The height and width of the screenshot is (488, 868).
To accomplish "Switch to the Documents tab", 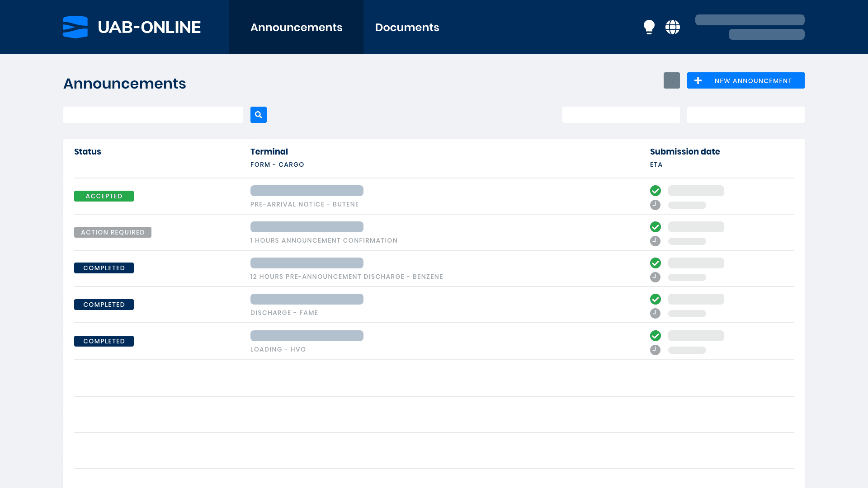I will pyautogui.click(x=407, y=27).
